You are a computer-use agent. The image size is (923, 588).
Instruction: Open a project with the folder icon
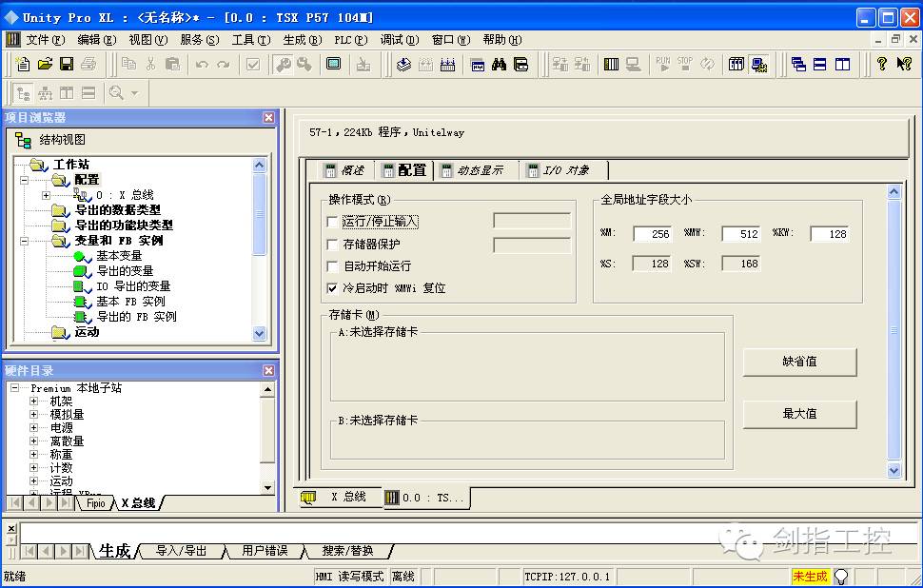pos(45,64)
